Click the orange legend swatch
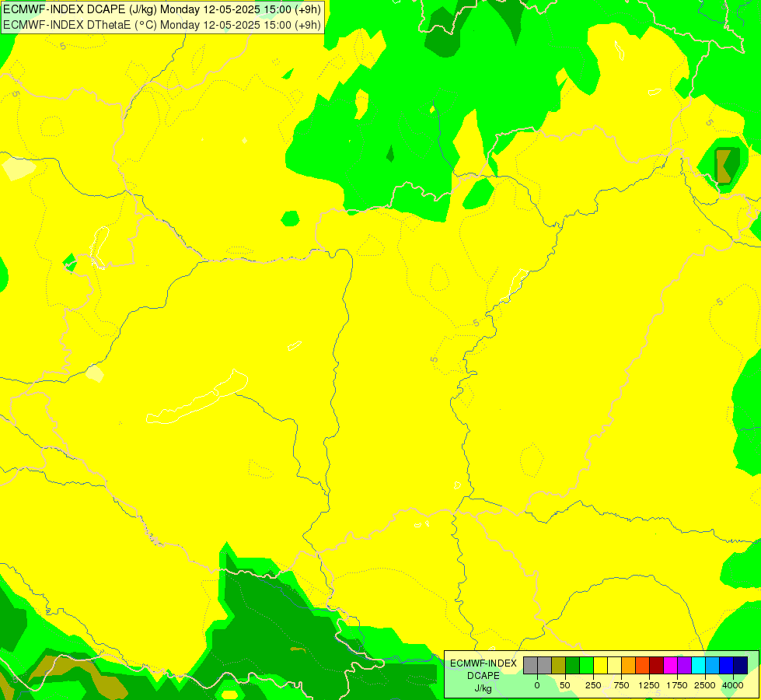This screenshot has width=761, height=700. point(629,666)
